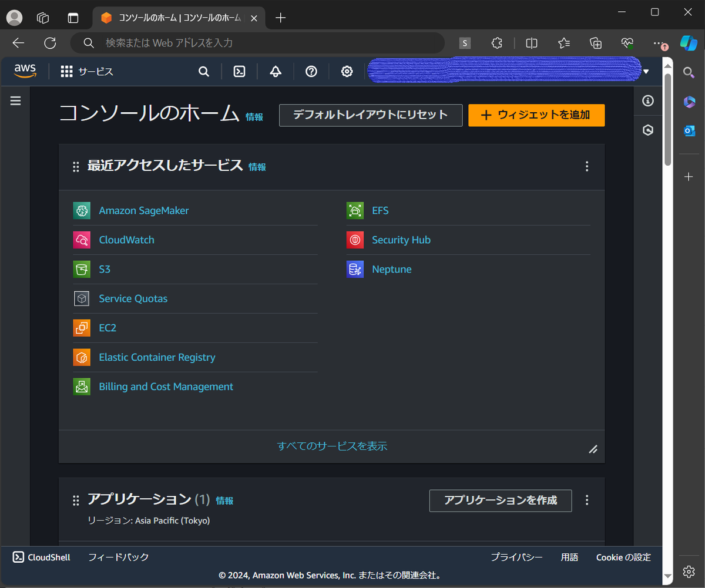The height and width of the screenshot is (588, 705).
Task: Open the help question mark menu
Action: 311,72
